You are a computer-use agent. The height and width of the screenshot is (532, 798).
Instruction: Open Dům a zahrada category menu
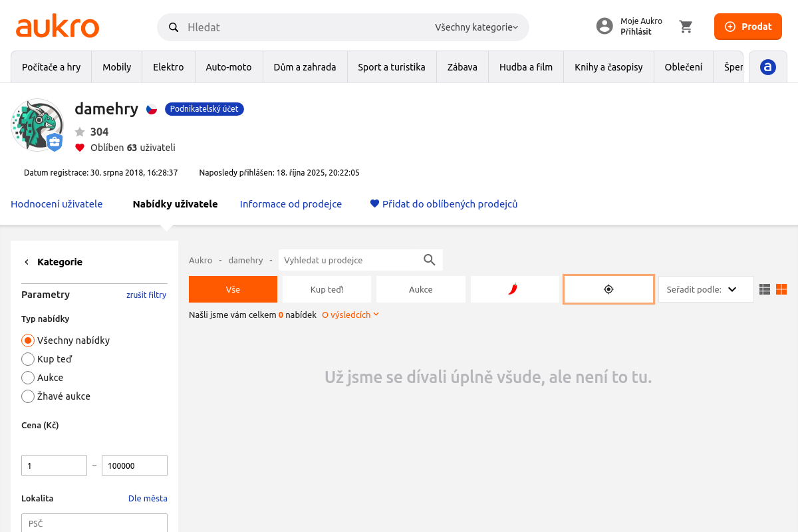click(305, 67)
